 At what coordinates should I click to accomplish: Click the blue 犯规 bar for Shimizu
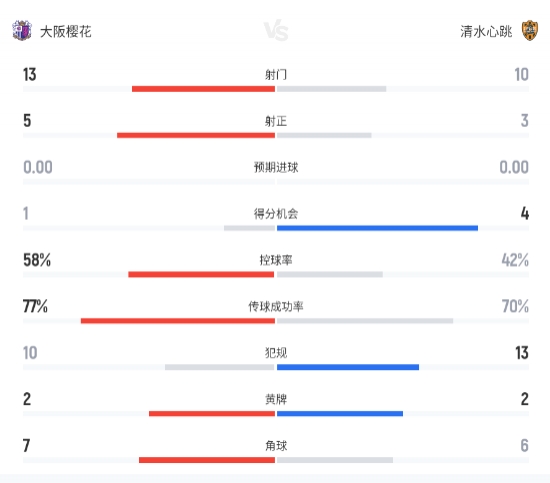point(348,367)
